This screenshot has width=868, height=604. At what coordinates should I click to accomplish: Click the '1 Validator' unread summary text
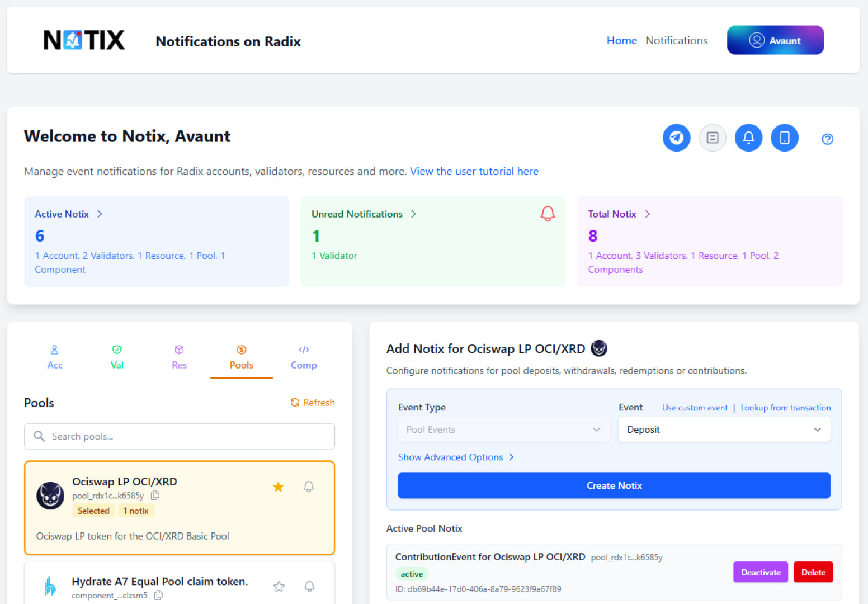coord(334,256)
